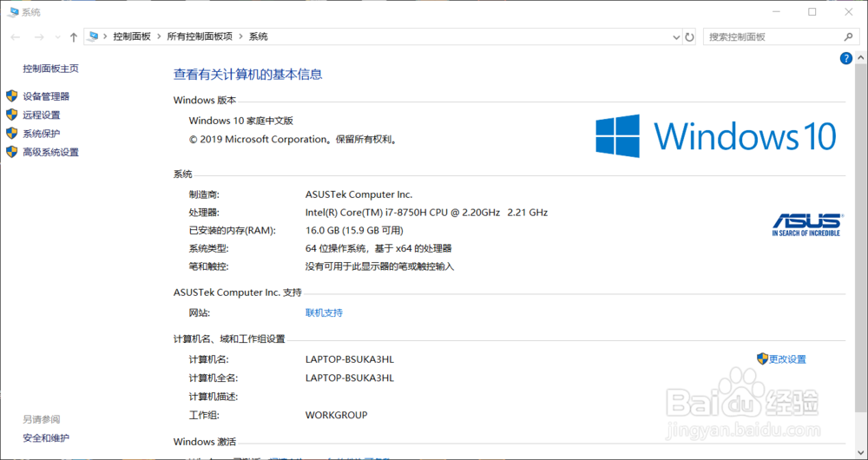Open 安全和维护 link under 另请参阅
The width and height of the screenshot is (868, 460).
(46, 438)
